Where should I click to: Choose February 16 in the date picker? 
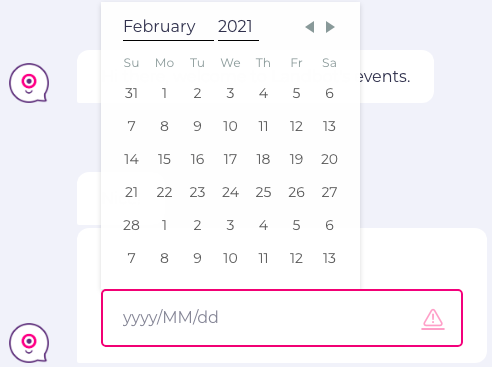pyautogui.click(x=197, y=159)
